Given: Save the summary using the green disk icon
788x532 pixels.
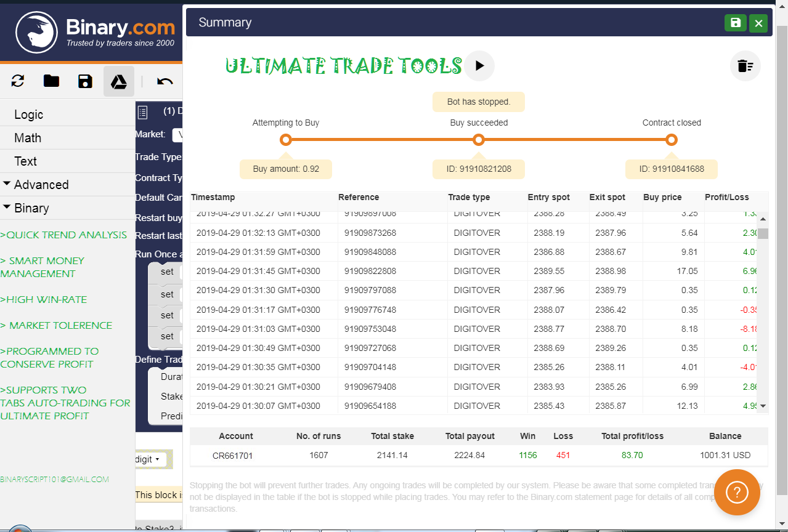Looking at the screenshot, I should 735,23.
